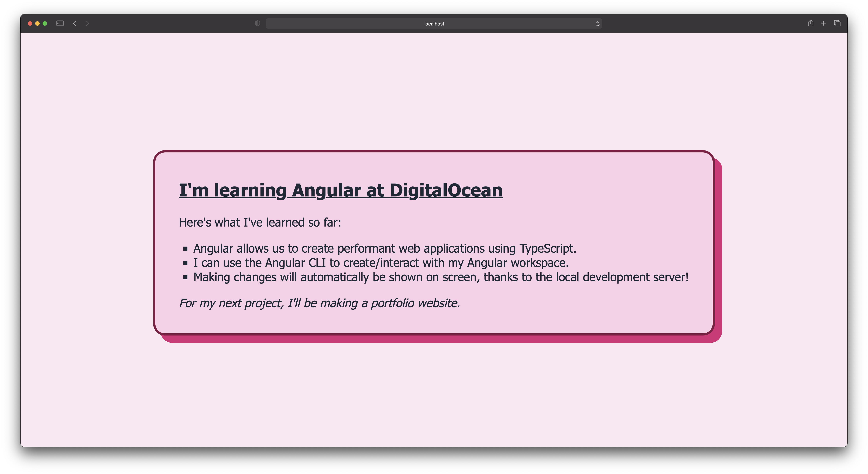Image resolution: width=868 pixels, height=474 pixels.
Task: Show the tab overview icon
Action: pos(837,23)
